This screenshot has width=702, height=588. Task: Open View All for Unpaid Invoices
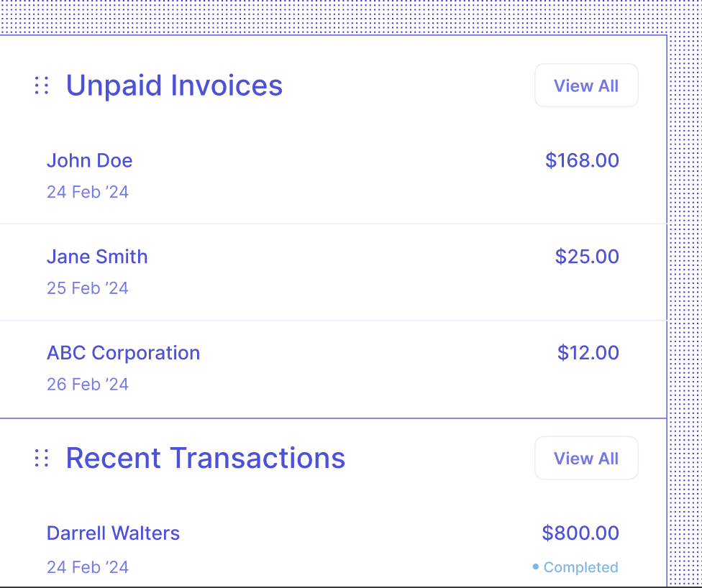click(586, 86)
